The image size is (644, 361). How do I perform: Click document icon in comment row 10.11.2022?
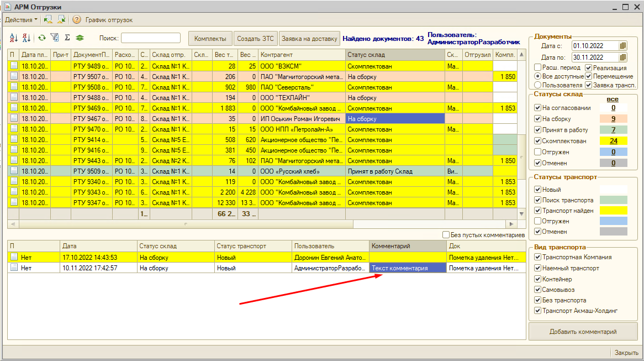click(14, 268)
